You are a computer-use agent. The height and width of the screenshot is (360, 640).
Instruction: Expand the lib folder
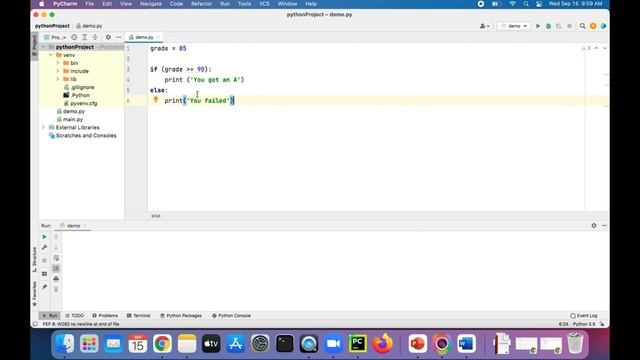58,79
